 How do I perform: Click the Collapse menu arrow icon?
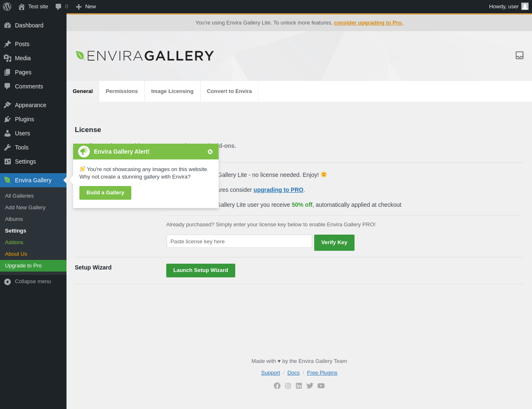(7, 282)
